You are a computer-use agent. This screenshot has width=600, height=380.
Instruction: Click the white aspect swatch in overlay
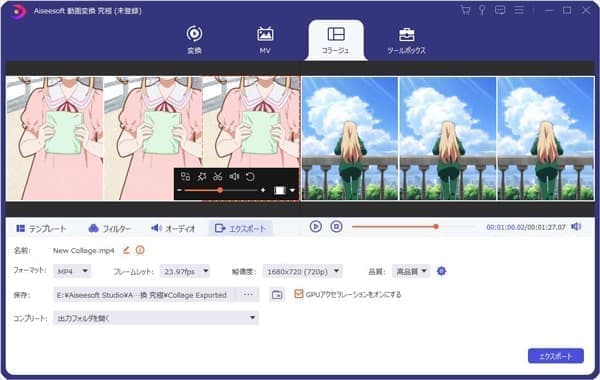coord(280,190)
